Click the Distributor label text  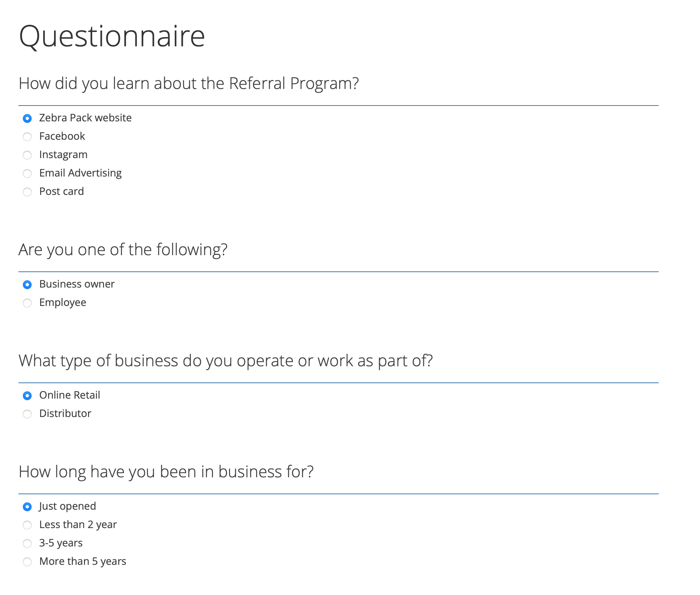65,413
